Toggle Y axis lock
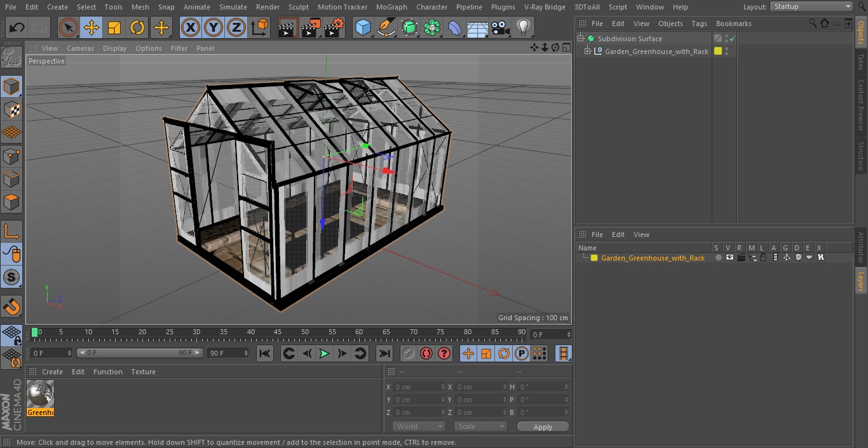 (214, 27)
